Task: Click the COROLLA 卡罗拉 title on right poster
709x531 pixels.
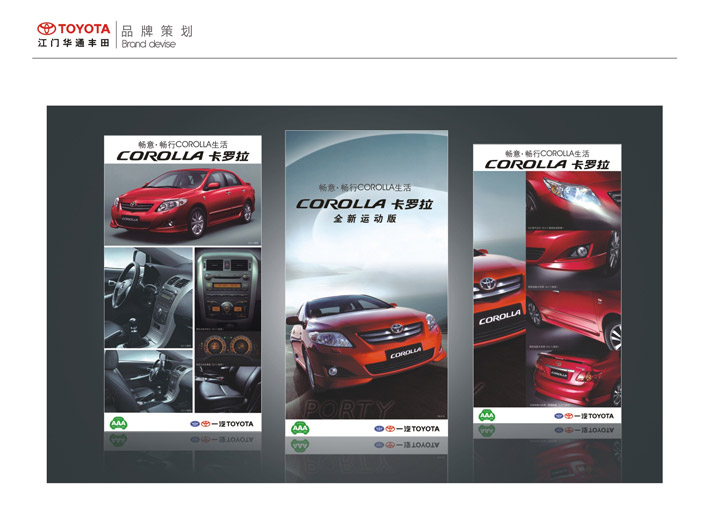Action: pyautogui.click(x=547, y=164)
